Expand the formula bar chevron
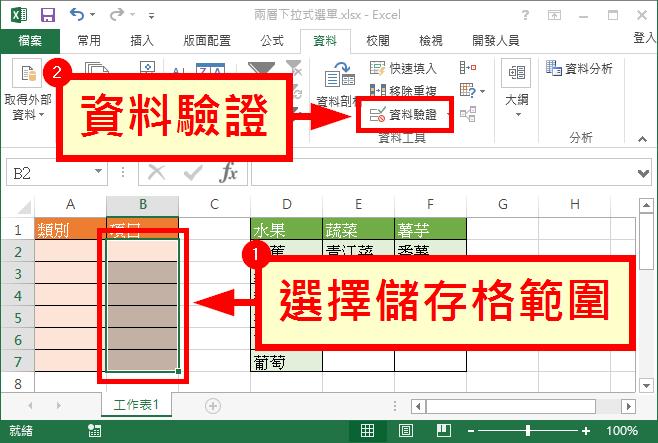 (643, 173)
